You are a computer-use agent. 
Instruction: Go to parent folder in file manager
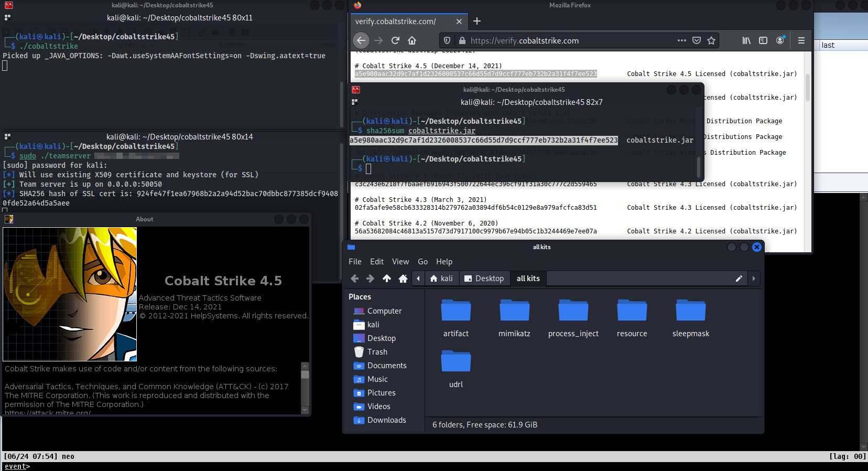click(387, 279)
